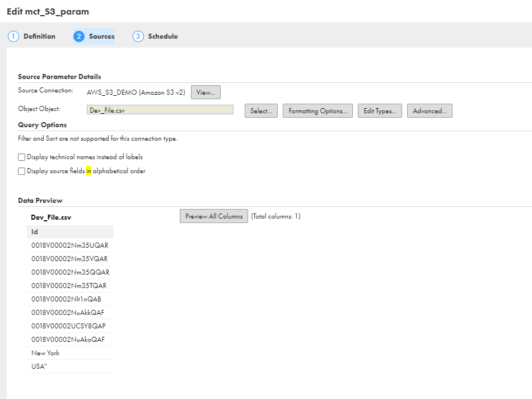This screenshot has width=532, height=399.
Task: Open the Advanced... source settings
Action: click(430, 111)
